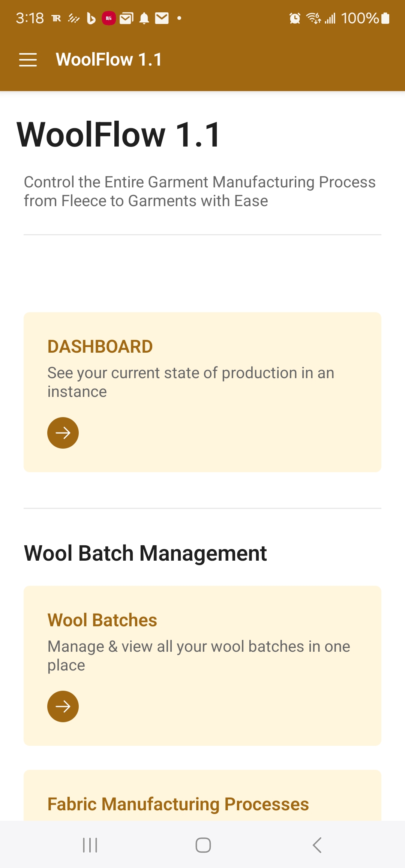Viewport: 405px width, 868px height.
Task: Tap the clock time in status bar
Action: [30, 18]
